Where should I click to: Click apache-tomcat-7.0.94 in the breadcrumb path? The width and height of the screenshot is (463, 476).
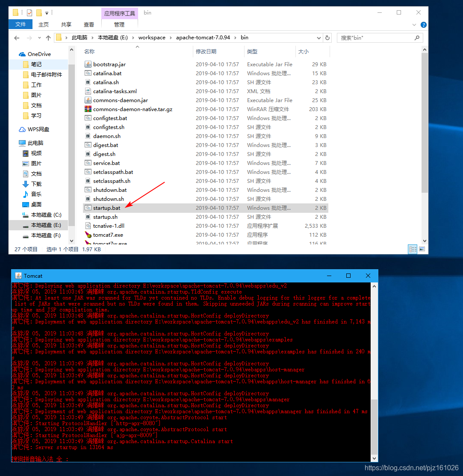coord(203,38)
